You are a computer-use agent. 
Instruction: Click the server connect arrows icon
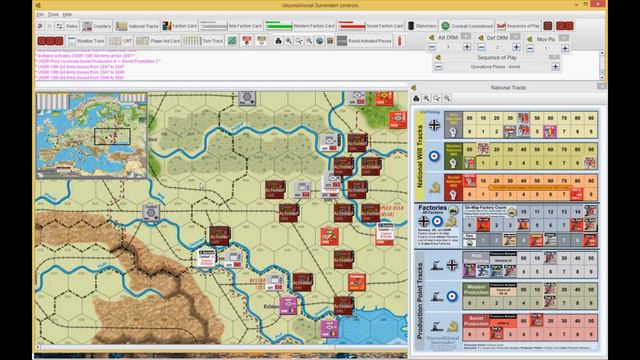(x=60, y=26)
